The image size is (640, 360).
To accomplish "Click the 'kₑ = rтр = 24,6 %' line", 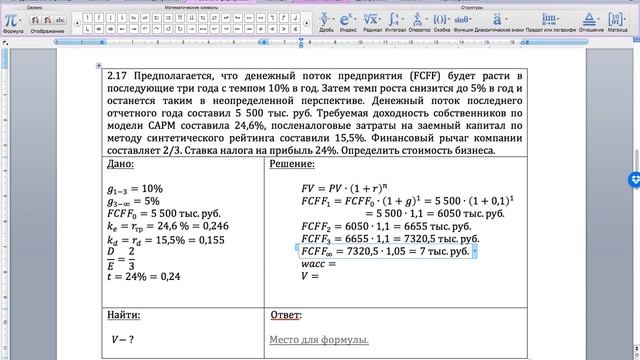I will (168, 227).
